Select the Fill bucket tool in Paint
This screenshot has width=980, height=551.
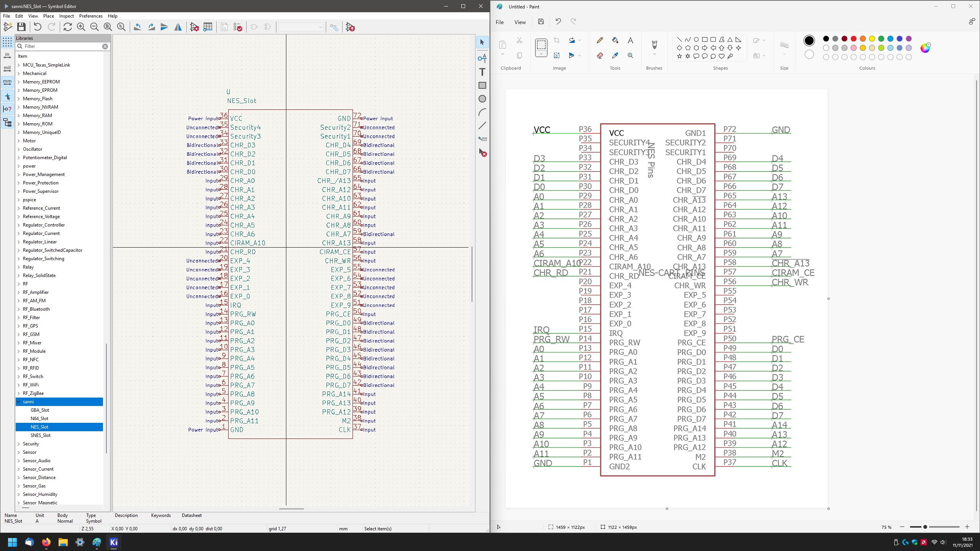(615, 40)
